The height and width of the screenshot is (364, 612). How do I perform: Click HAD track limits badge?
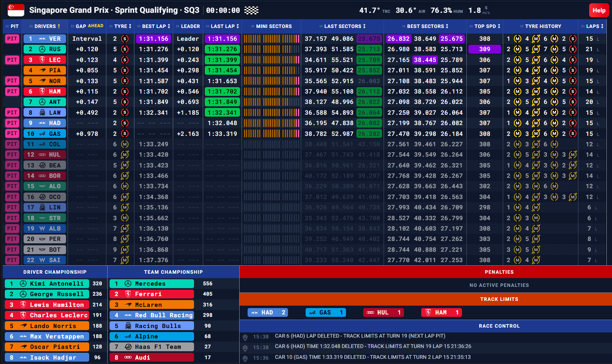click(x=268, y=312)
